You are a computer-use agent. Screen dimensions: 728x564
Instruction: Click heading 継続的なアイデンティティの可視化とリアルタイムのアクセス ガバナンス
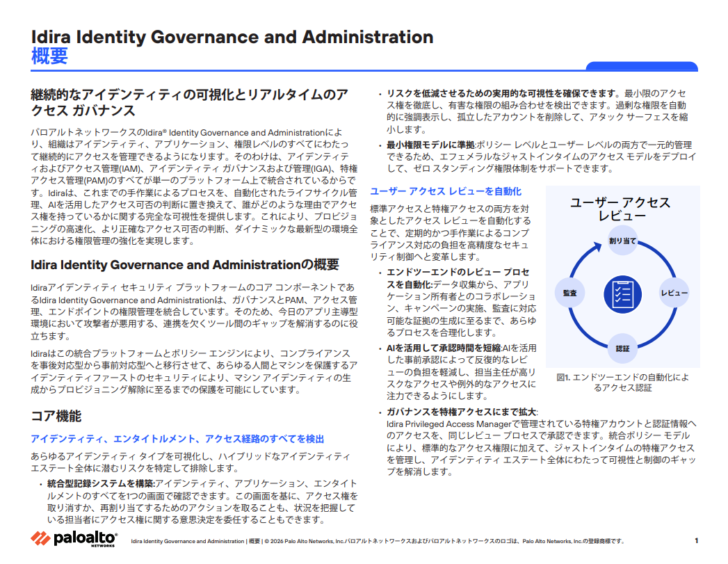(x=189, y=102)
